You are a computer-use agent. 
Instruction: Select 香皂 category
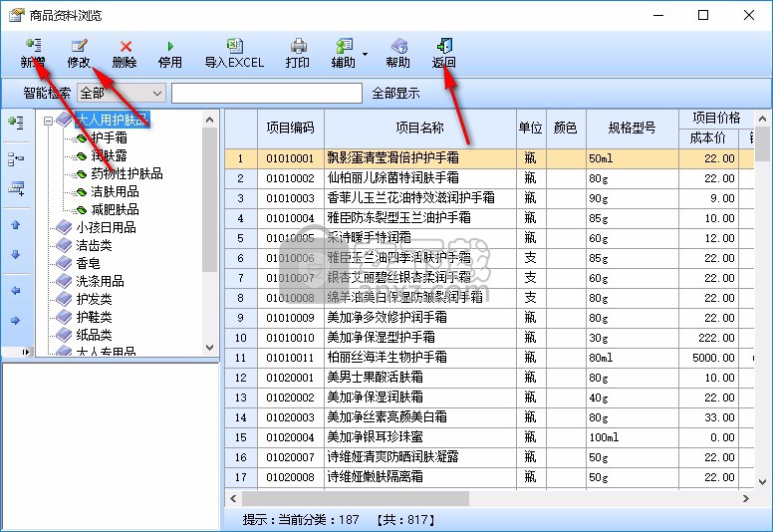88,263
